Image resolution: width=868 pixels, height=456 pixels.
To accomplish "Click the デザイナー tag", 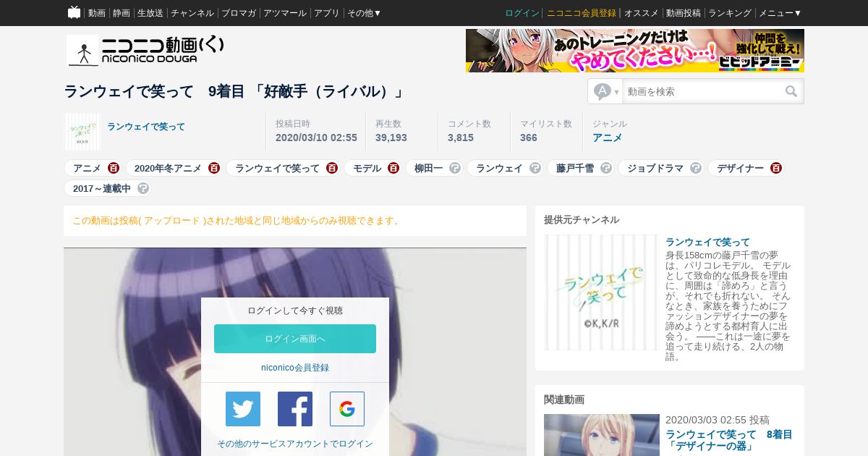I will click(740, 168).
